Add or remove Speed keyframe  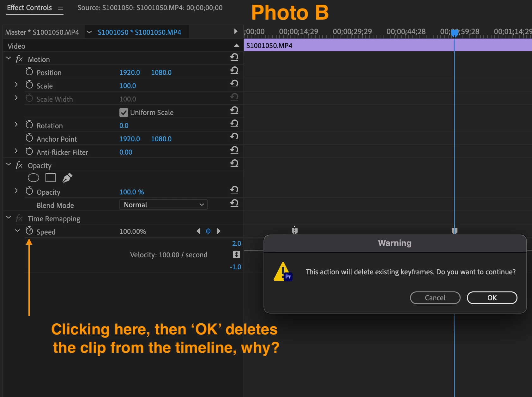pyautogui.click(x=208, y=231)
